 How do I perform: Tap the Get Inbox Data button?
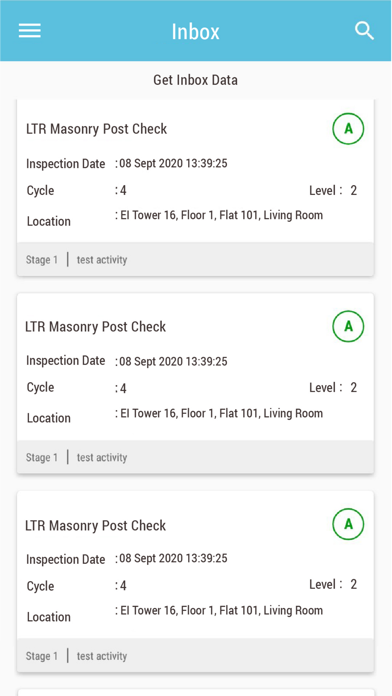(x=195, y=80)
